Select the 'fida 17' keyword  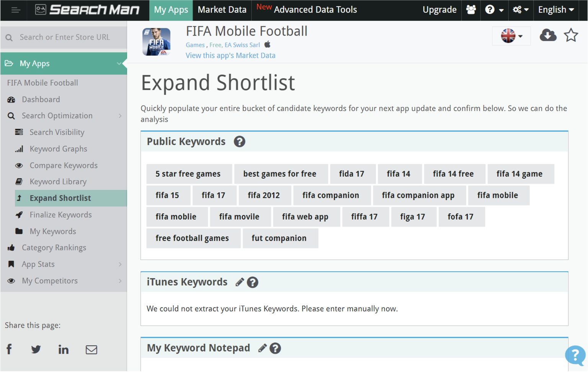353,174
